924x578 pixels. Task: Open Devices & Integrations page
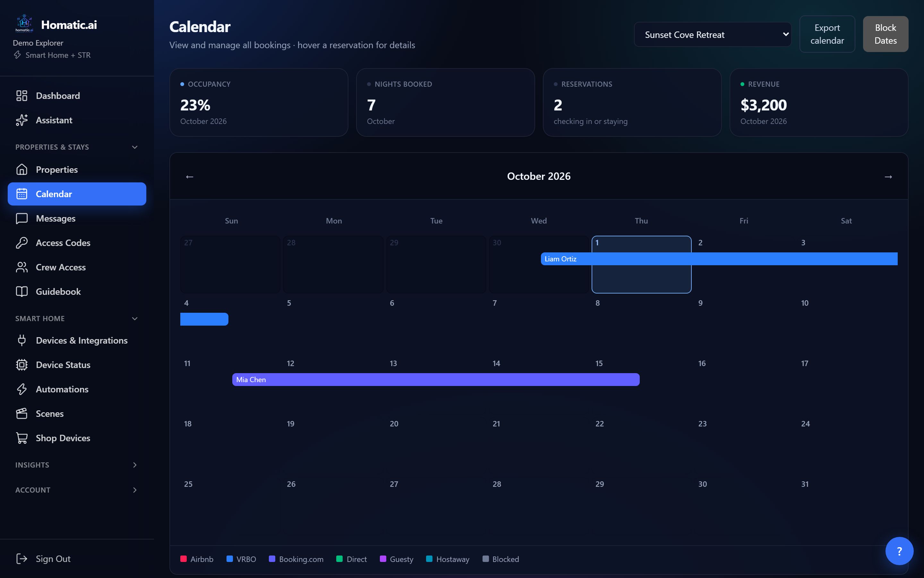click(x=77, y=340)
